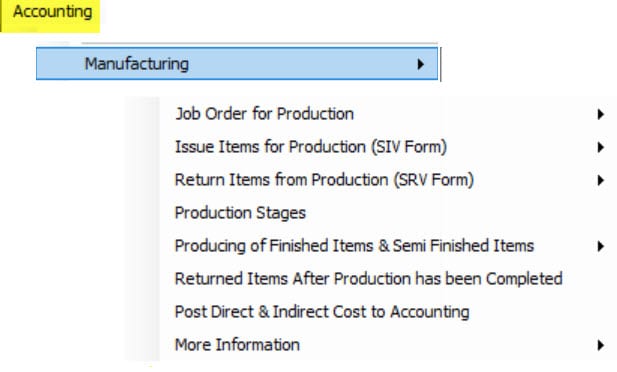Viewport: 617px width, 372px height.
Task: Click the blank icon gutter beside Production Stages
Action: point(142,213)
